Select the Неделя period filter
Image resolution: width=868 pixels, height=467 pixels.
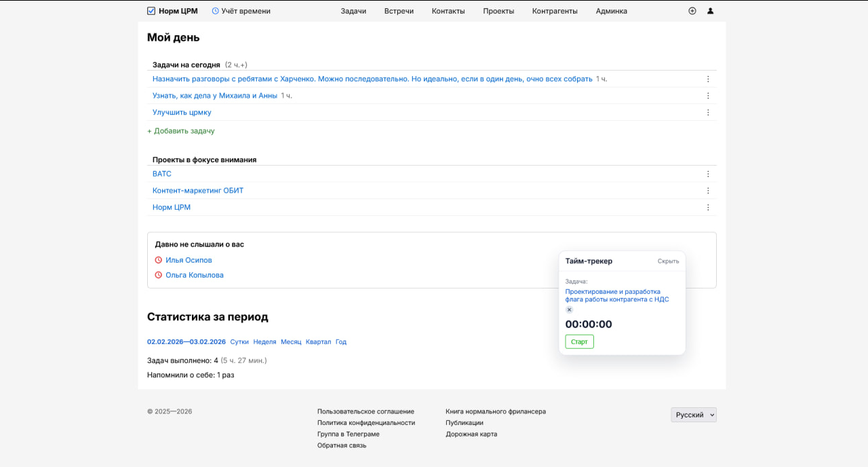click(264, 342)
